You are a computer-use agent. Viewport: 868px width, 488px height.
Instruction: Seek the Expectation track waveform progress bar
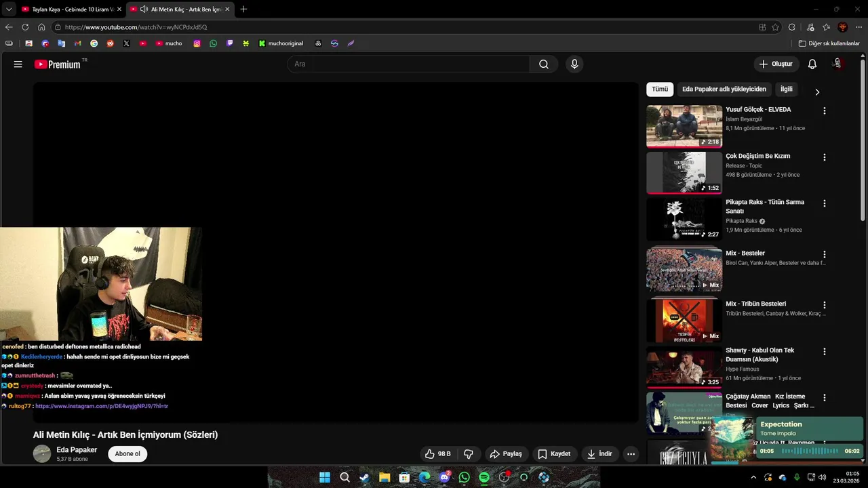click(810, 451)
